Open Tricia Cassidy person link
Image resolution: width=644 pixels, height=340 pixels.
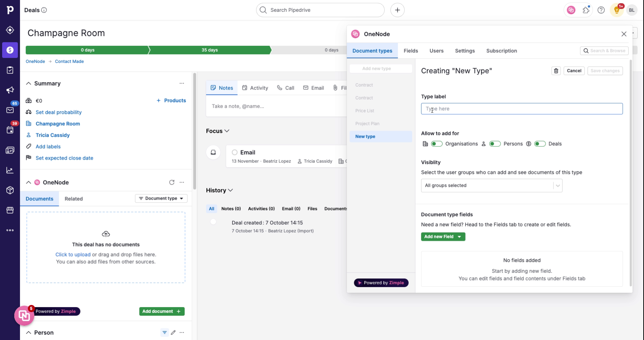click(53, 135)
